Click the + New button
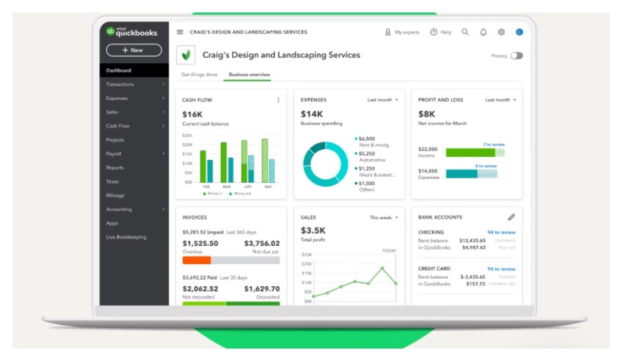This screenshot has width=618, height=364. 134,50
